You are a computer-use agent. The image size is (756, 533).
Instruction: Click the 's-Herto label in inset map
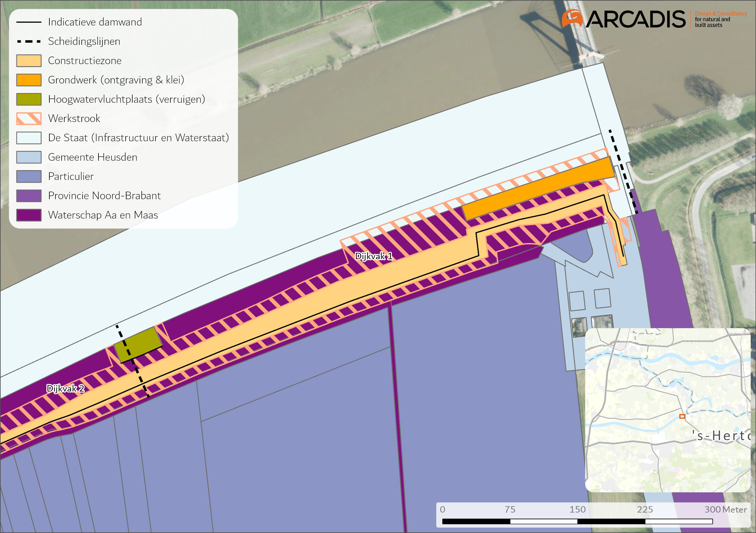point(721,436)
